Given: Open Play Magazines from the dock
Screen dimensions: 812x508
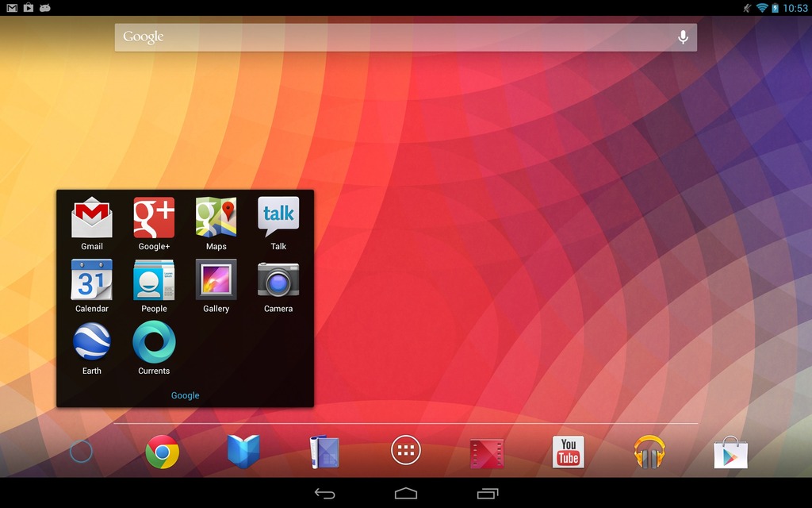Looking at the screenshot, I should click(324, 452).
